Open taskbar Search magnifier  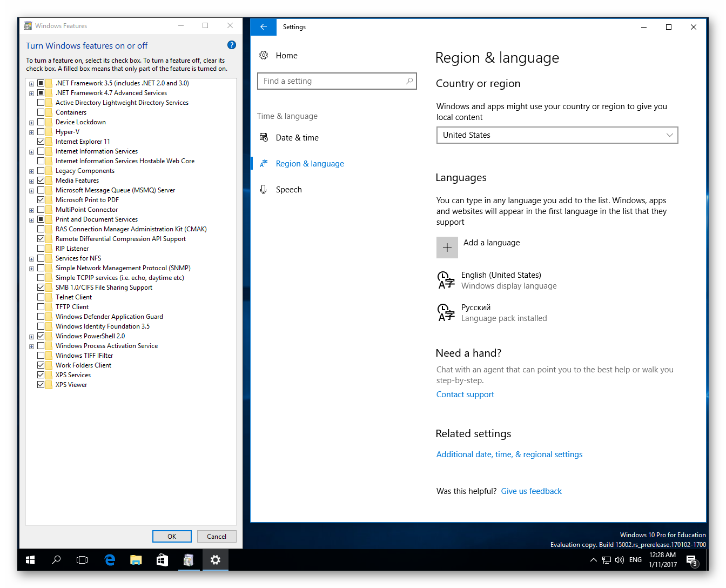pyautogui.click(x=56, y=560)
